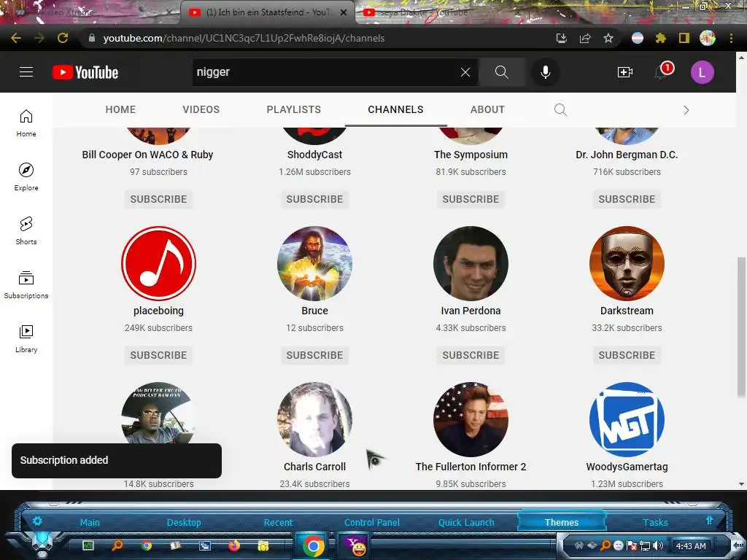Open the Yahoo Messenger taskbar icon

point(355,545)
